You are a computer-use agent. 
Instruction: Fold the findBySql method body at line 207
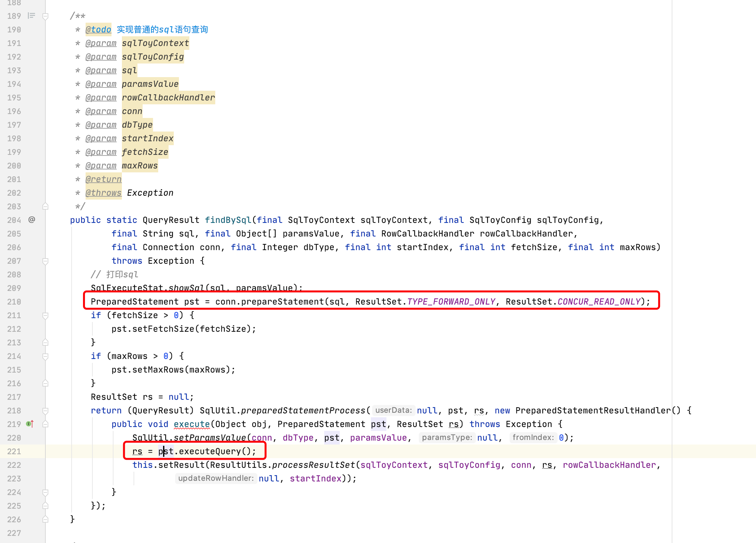46,261
